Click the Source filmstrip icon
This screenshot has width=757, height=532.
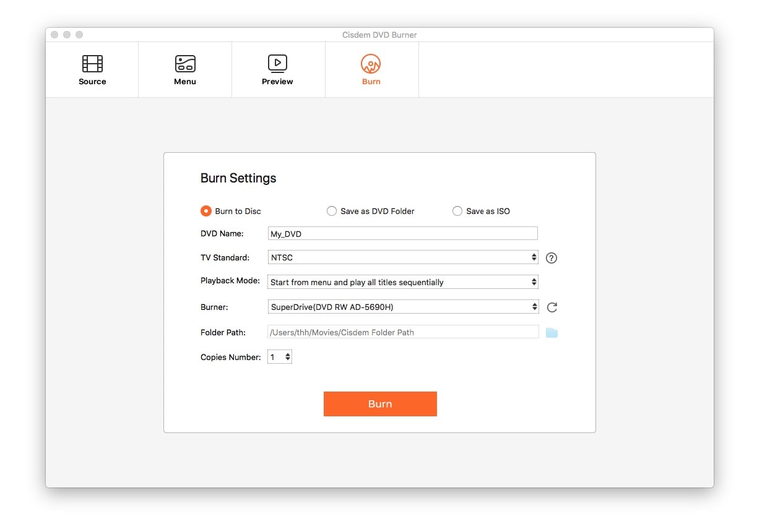coord(92,64)
